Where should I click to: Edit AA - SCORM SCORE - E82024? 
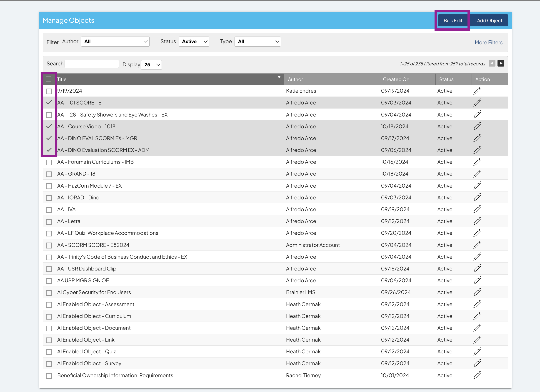coord(477,245)
